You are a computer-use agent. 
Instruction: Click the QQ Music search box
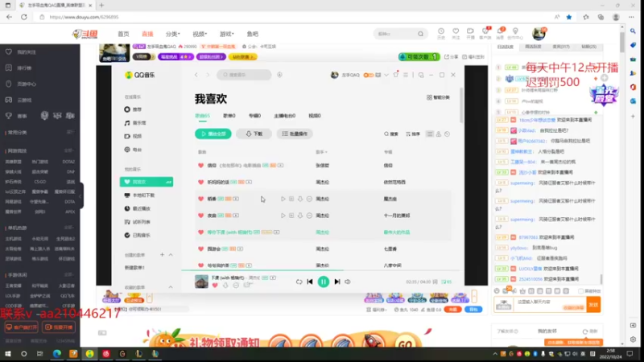tap(244, 75)
